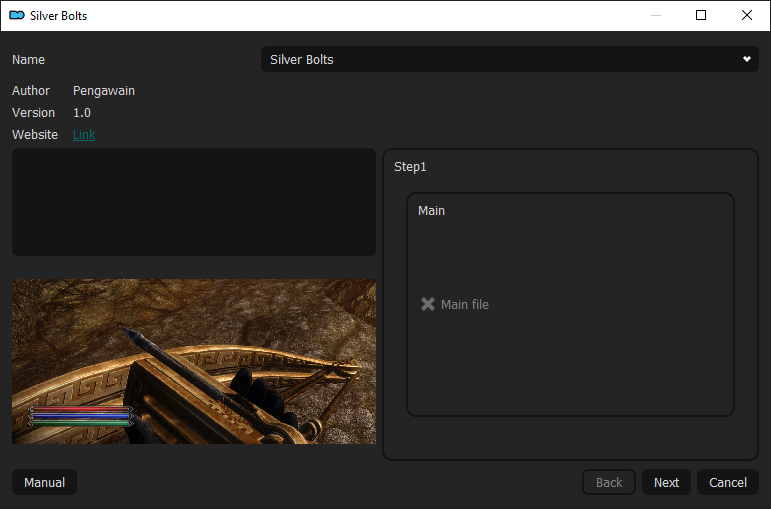Minimize the Silver Bolts window
The image size is (771, 509).
pos(655,15)
